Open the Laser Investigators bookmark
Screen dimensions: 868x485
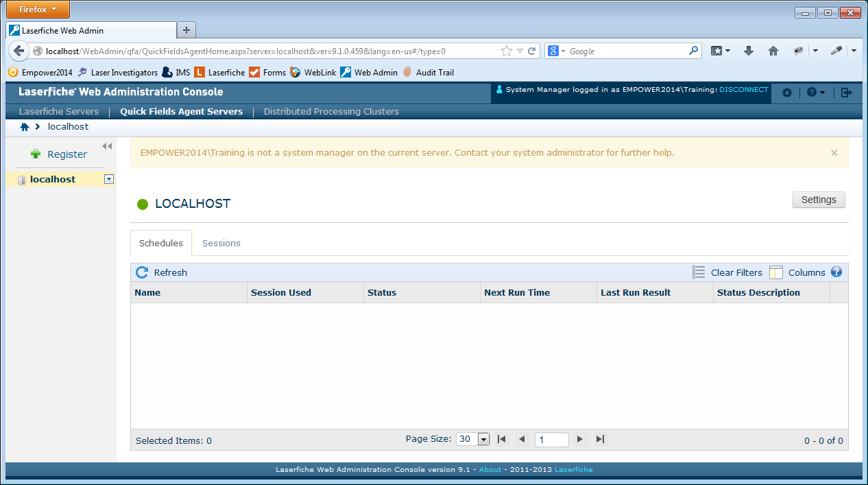coord(117,72)
